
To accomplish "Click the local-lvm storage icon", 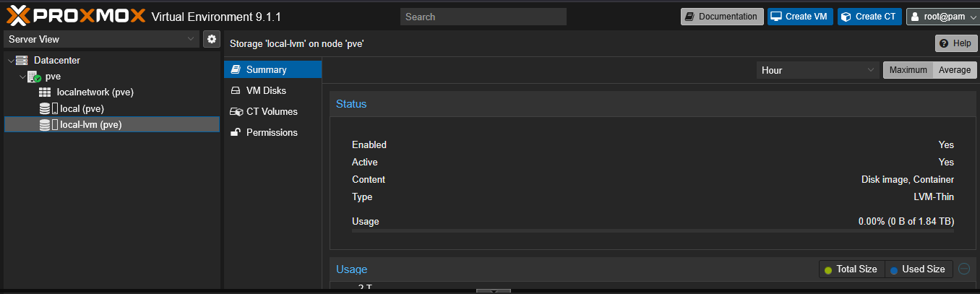I will click(x=48, y=125).
